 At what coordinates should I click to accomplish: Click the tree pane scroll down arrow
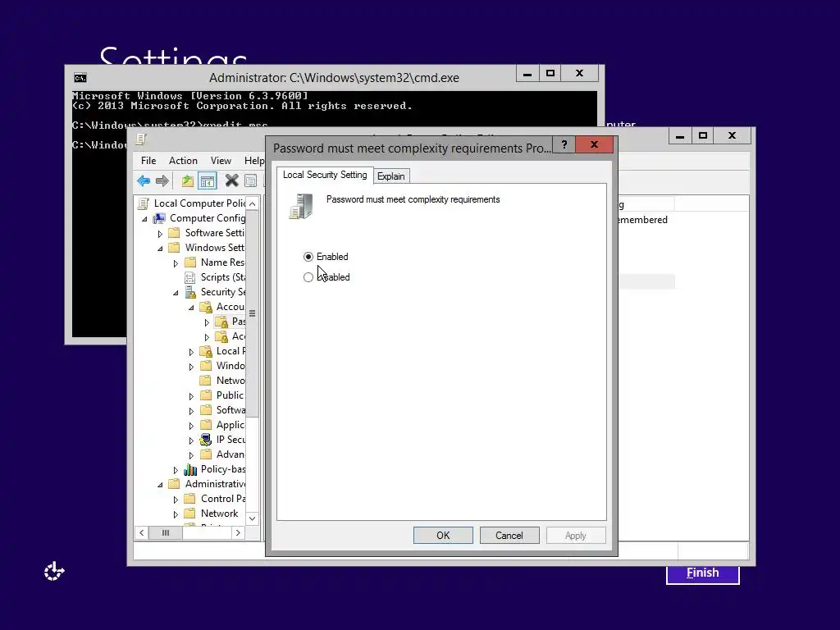(253, 518)
